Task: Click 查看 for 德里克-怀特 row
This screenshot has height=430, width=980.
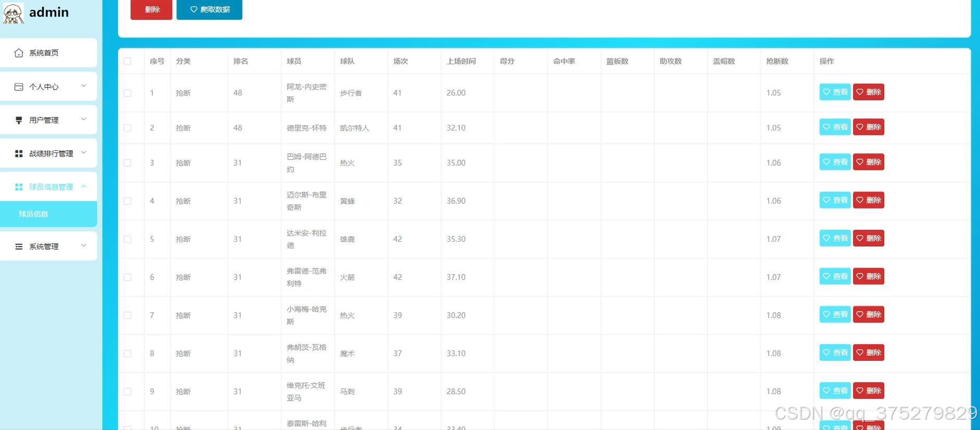Action: pos(835,127)
